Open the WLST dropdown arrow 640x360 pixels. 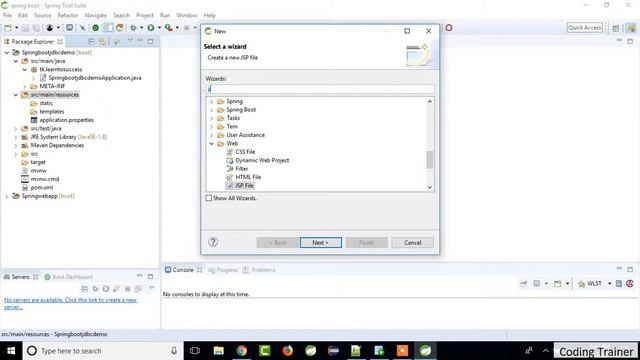coord(609,284)
